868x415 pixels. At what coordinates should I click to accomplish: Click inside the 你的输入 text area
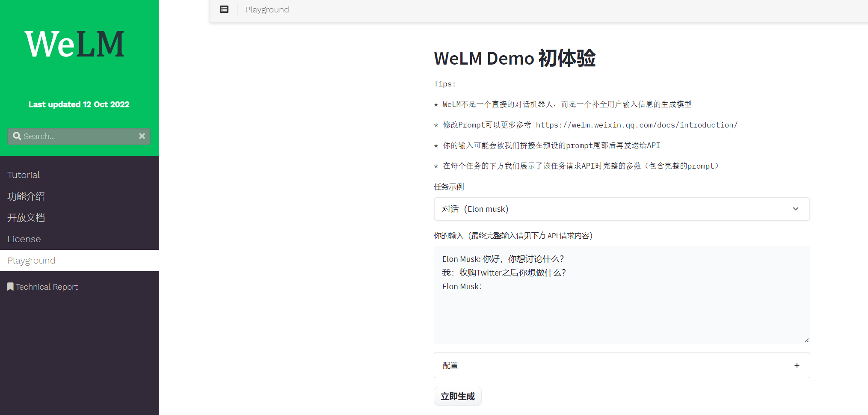622,295
